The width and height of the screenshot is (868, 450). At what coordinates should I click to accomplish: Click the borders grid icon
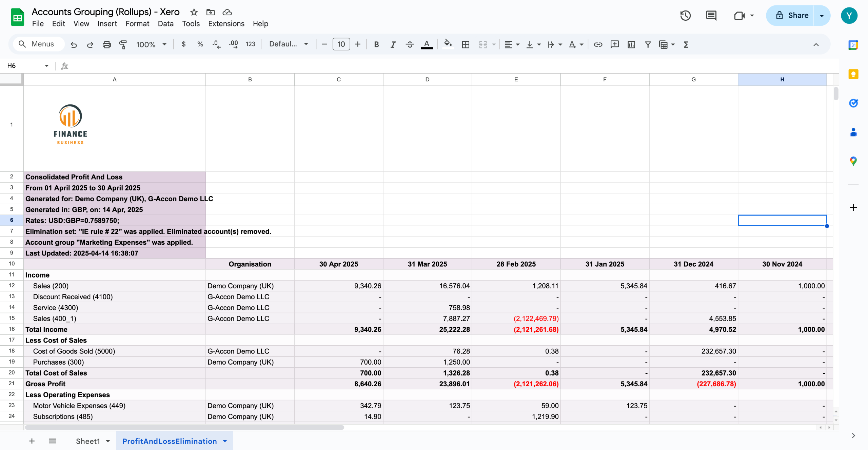pos(466,44)
